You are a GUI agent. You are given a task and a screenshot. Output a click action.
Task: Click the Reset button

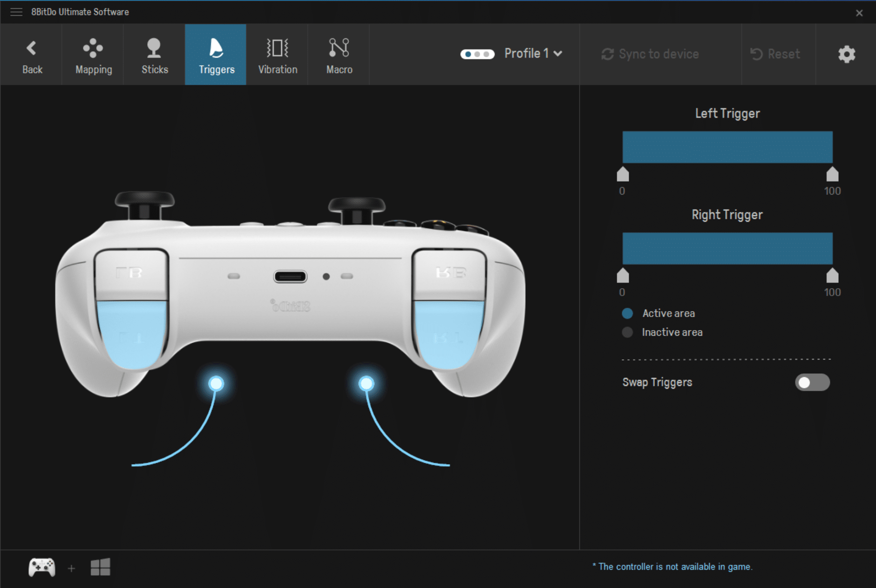click(x=777, y=54)
